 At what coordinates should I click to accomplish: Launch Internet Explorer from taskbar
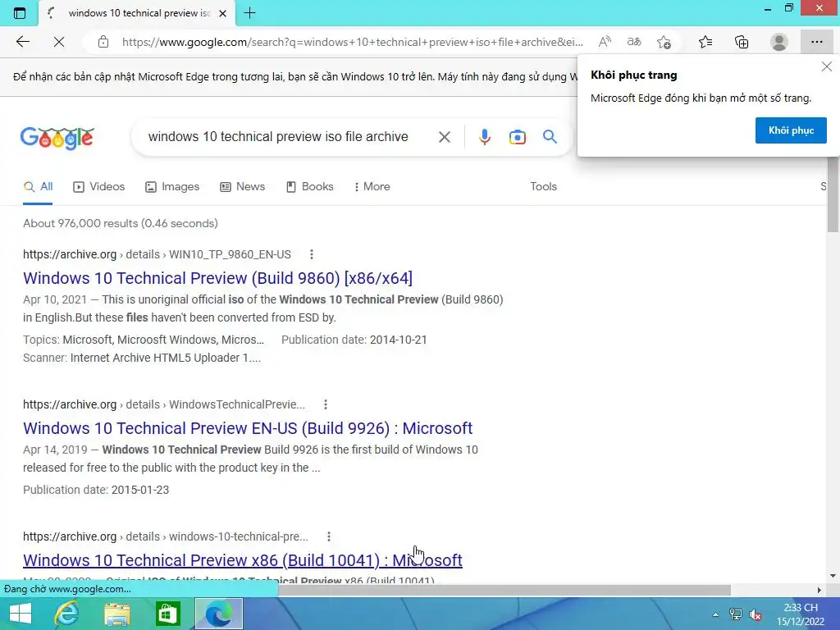coord(67,614)
